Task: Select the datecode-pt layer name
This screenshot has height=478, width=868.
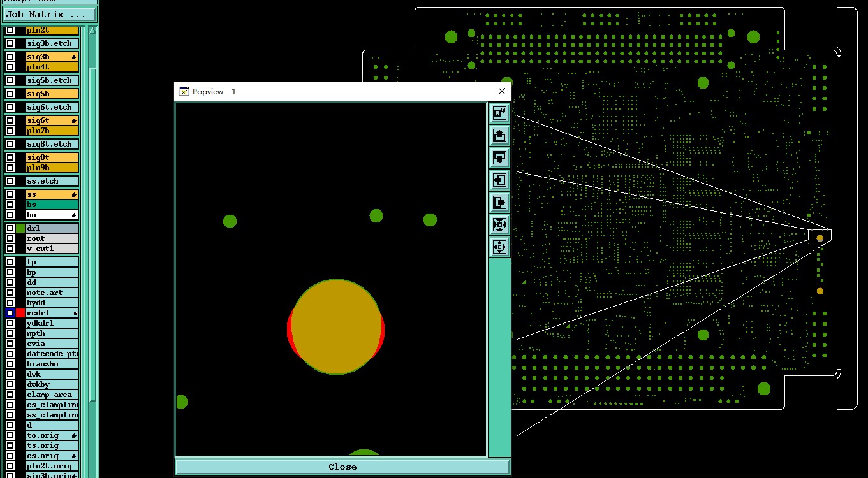Action: tap(52, 354)
